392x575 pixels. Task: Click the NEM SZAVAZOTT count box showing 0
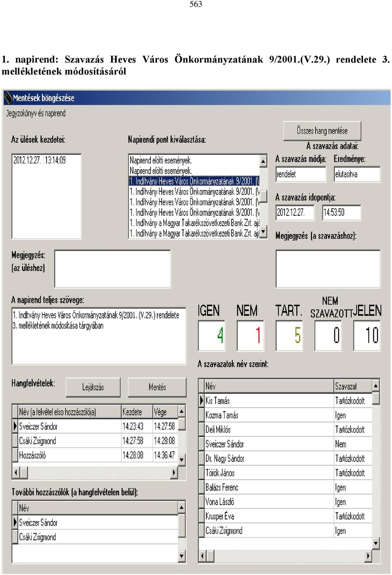coord(328,336)
